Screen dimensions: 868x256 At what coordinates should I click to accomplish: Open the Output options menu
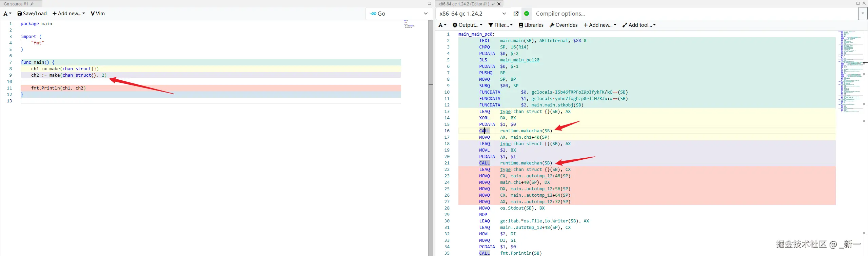(x=467, y=25)
